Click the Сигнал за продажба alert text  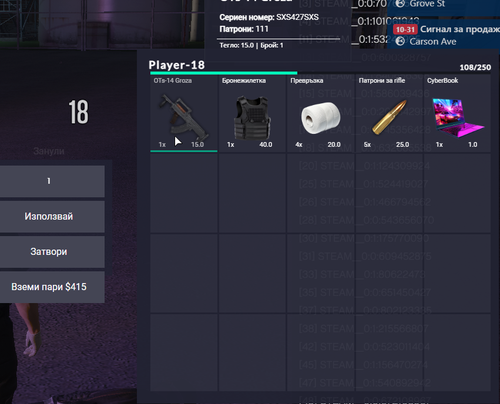(x=460, y=29)
